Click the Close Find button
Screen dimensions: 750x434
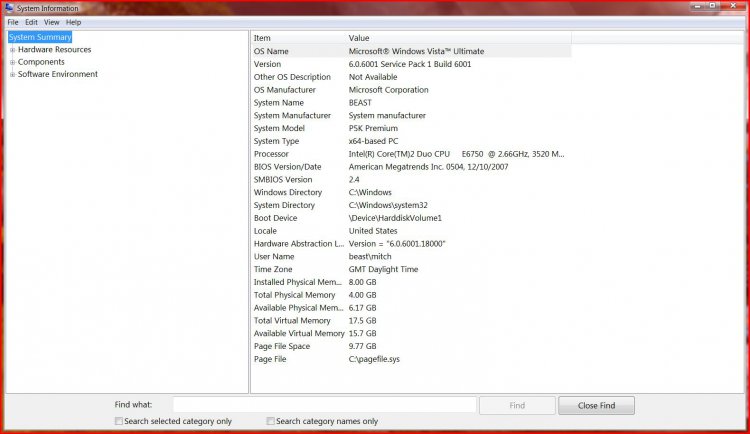click(596, 405)
